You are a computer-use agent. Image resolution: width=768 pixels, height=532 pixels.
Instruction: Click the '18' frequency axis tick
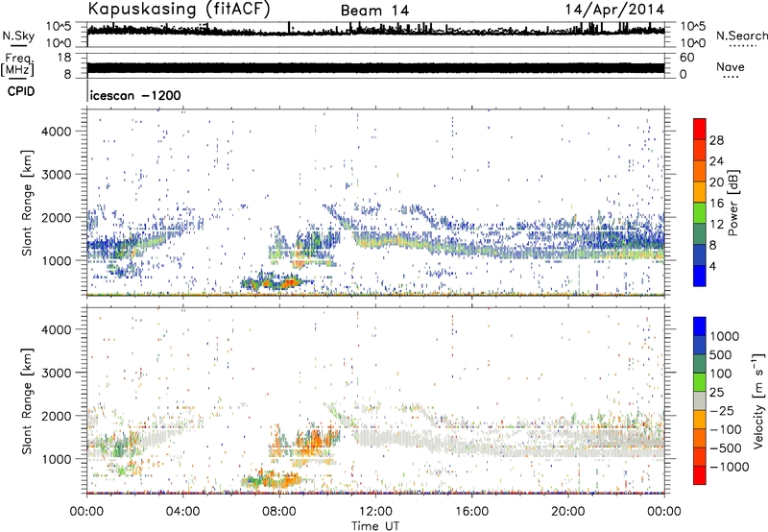[x=64, y=58]
